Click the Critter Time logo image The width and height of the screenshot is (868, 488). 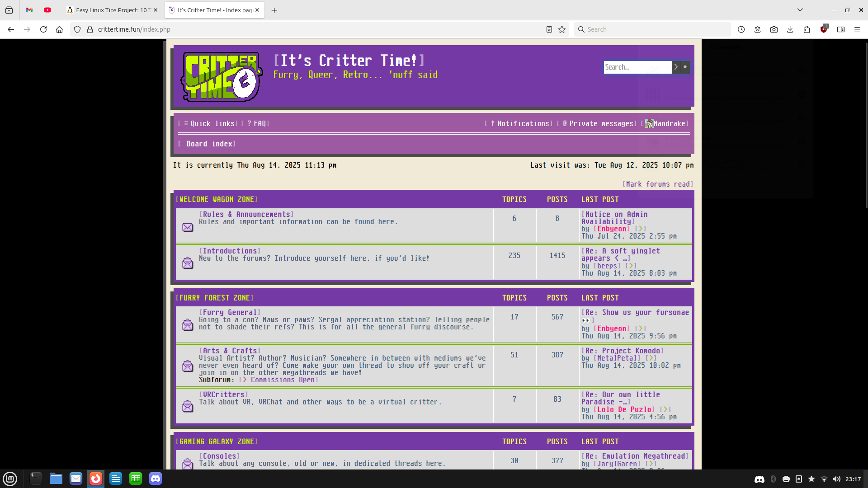coord(222,76)
